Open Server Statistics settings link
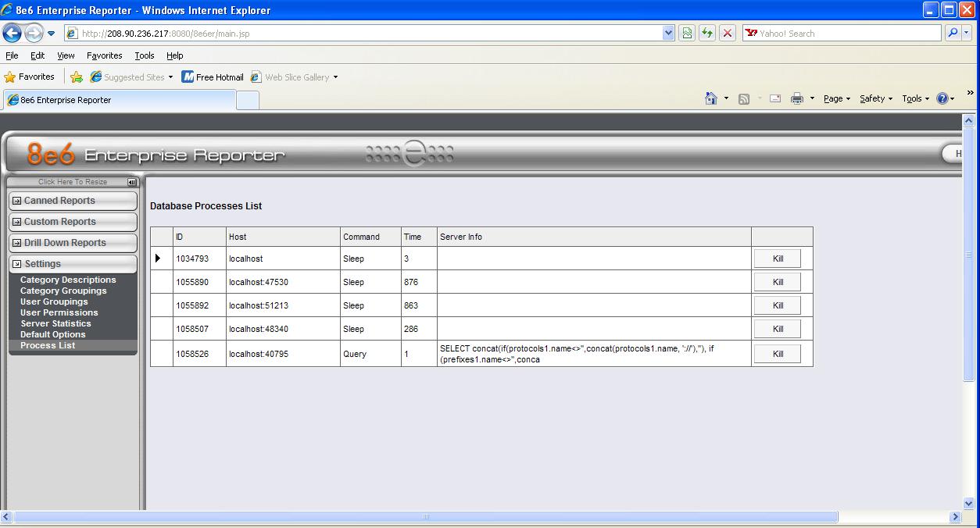Screen dimensions: 980x528 (x=55, y=323)
